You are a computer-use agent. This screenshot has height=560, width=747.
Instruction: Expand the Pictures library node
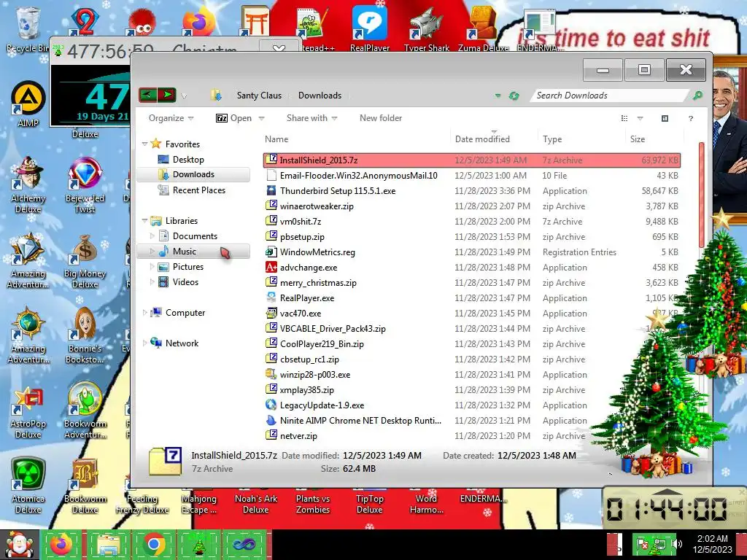pos(152,267)
